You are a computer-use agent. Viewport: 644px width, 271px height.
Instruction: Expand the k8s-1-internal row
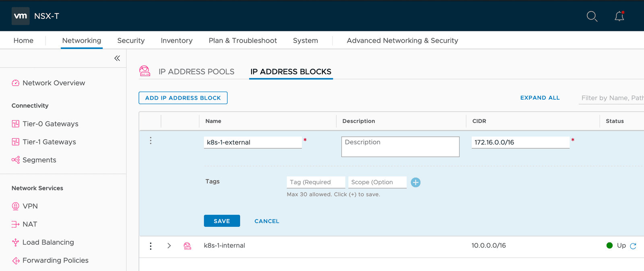point(169,246)
